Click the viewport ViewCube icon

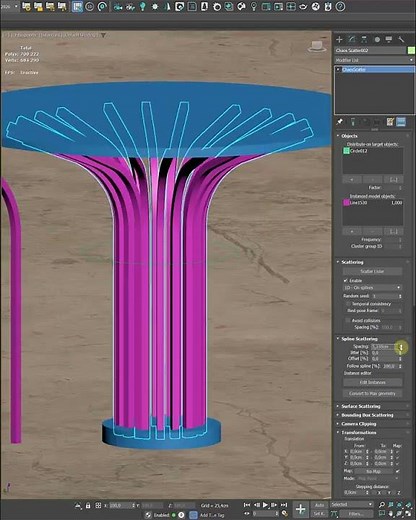click(x=317, y=47)
